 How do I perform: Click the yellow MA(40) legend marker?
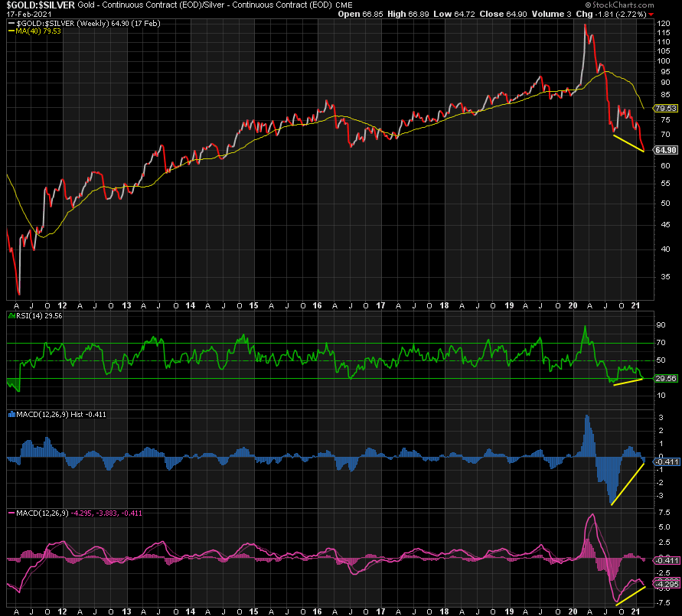click(x=11, y=31)
